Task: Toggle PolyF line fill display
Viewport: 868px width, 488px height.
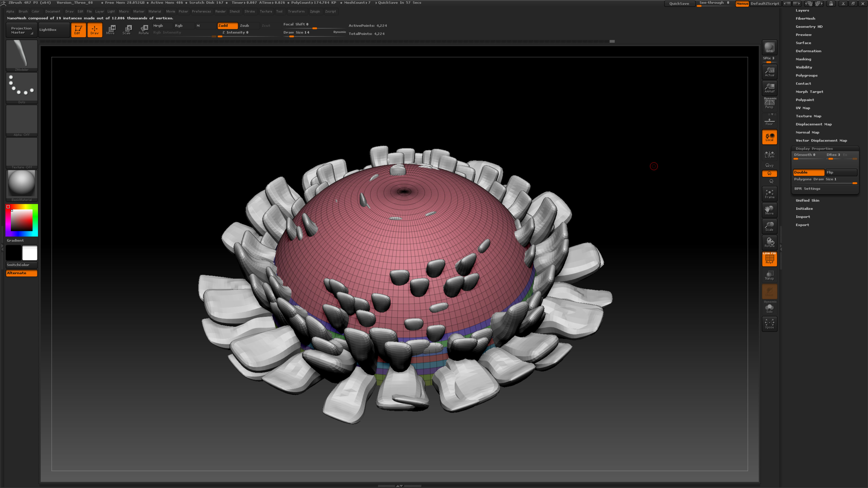Action: 769,259
